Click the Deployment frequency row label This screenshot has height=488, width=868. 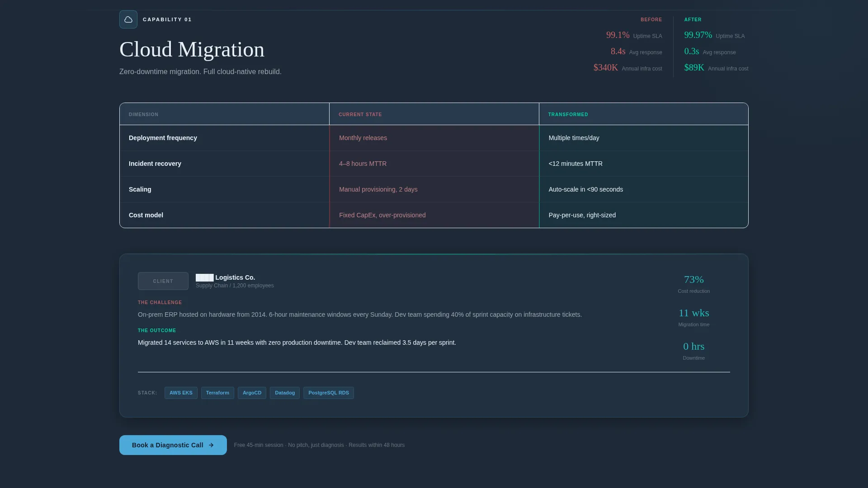pyautogui.click(x=163, y=138)
